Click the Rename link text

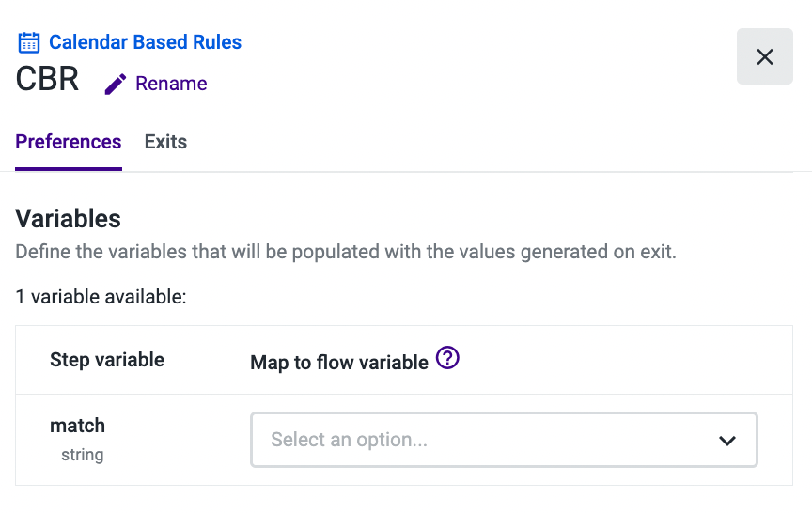click(x=171, y=84)
